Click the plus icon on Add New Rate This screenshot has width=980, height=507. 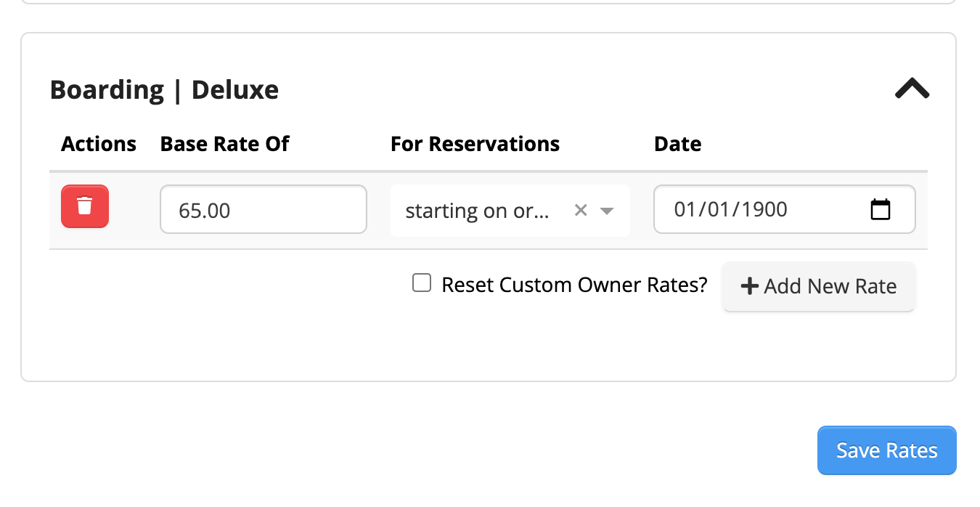(x=750, y=286)
